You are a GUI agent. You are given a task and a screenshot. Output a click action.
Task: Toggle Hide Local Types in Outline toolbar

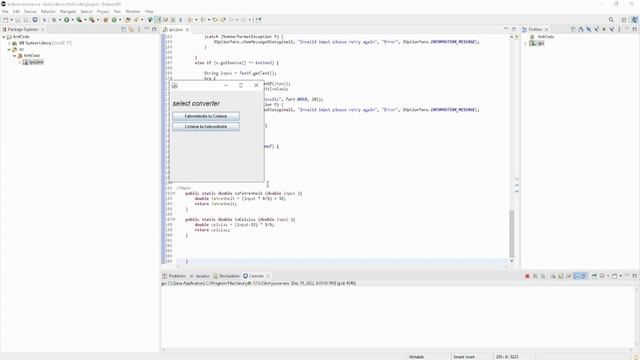[612, 29]
